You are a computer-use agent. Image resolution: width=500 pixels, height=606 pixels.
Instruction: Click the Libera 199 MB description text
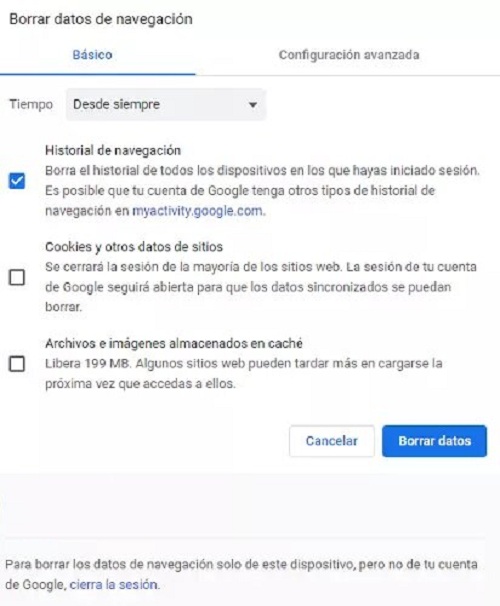[x=244, y=374]
